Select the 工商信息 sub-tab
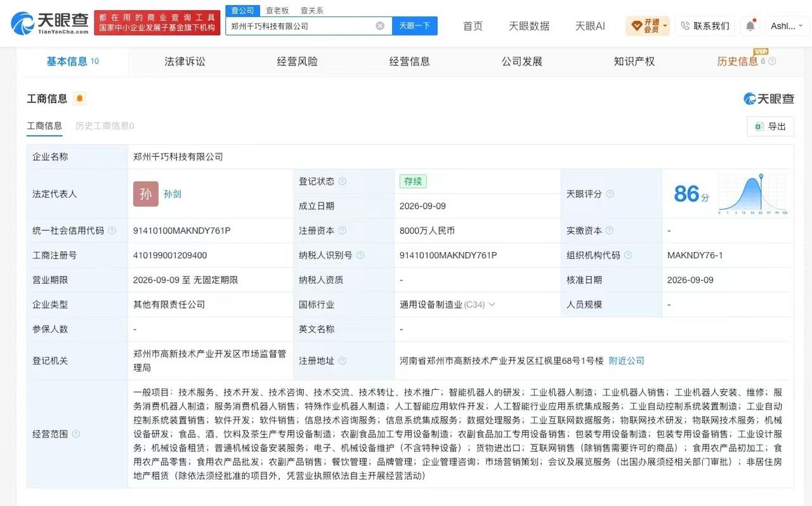 [x=44, y=126]
